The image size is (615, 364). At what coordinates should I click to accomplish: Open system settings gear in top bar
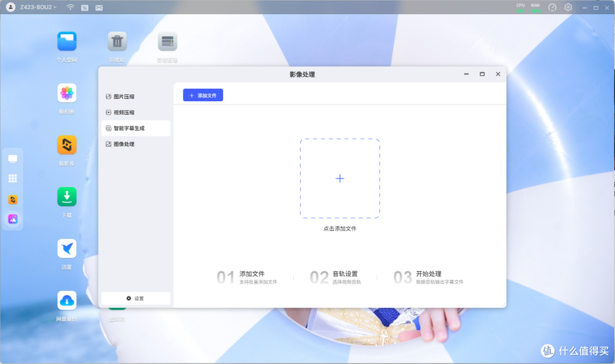click(x=568, y=7)
